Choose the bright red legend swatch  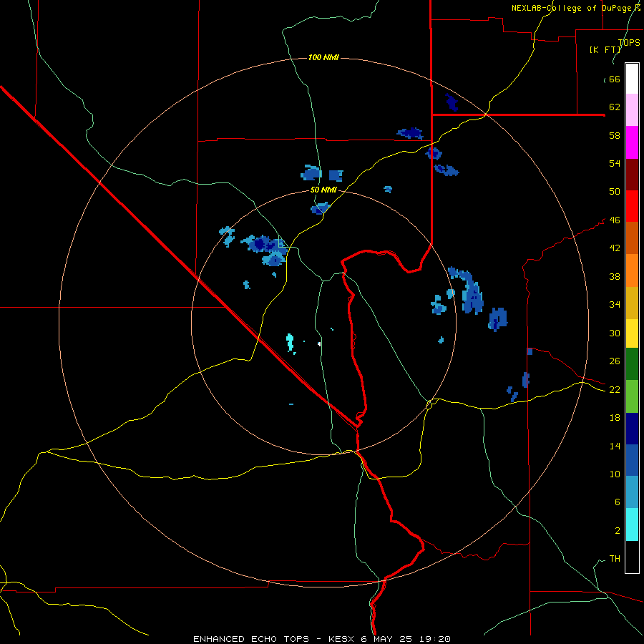pyautogui.click(x=632, y=206)
